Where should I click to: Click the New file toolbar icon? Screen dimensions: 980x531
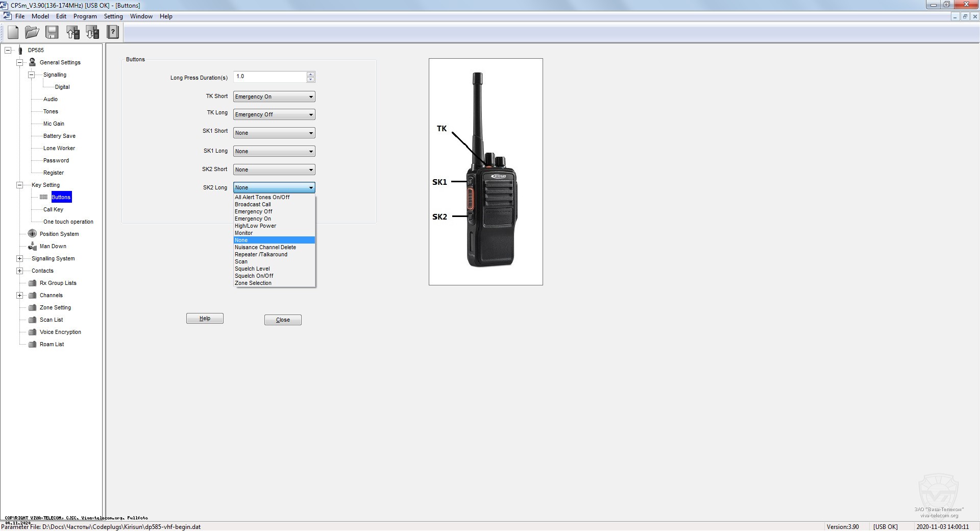tap(13, 33)
